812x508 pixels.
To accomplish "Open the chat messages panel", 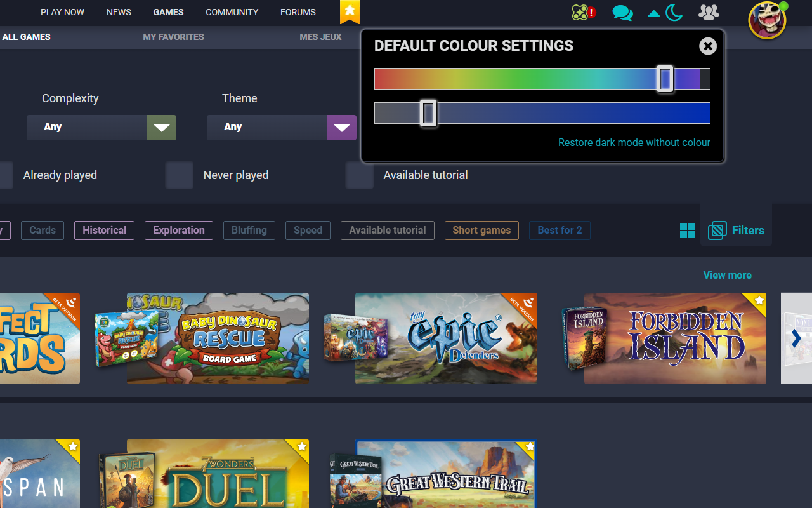I will tap(622, 13).
